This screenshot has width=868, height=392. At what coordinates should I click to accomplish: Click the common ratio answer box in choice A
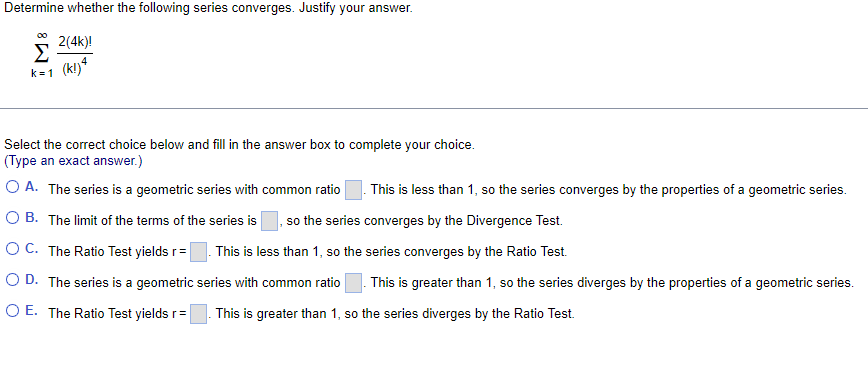point(354,190)
